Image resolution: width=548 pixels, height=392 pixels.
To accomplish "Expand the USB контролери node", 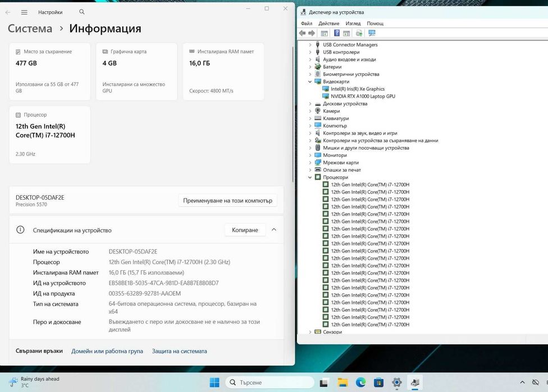I will coord(310,52).
